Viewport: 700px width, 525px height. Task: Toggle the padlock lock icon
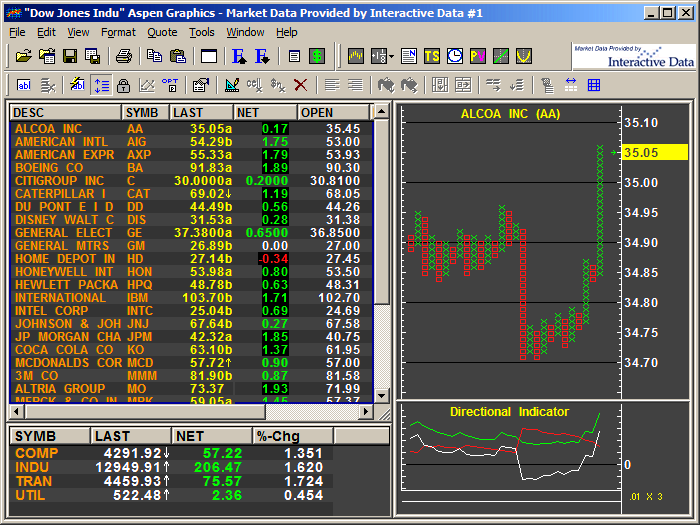[x=123, y=85]
